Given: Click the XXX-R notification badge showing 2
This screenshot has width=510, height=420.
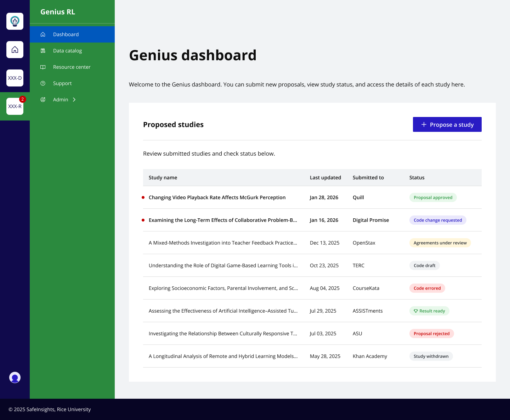Looking at the screenshot, I should pyautogui.click(x=22, y=99).
